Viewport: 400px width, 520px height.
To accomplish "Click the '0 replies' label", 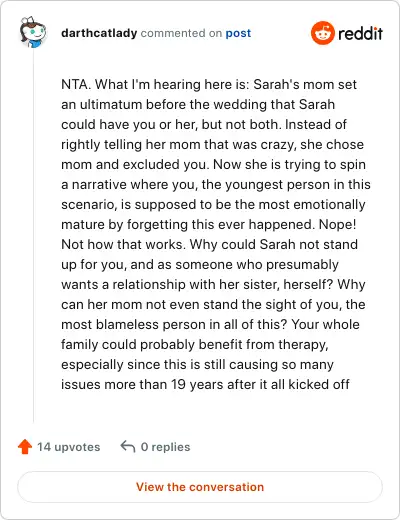I will tap(165, 447).
